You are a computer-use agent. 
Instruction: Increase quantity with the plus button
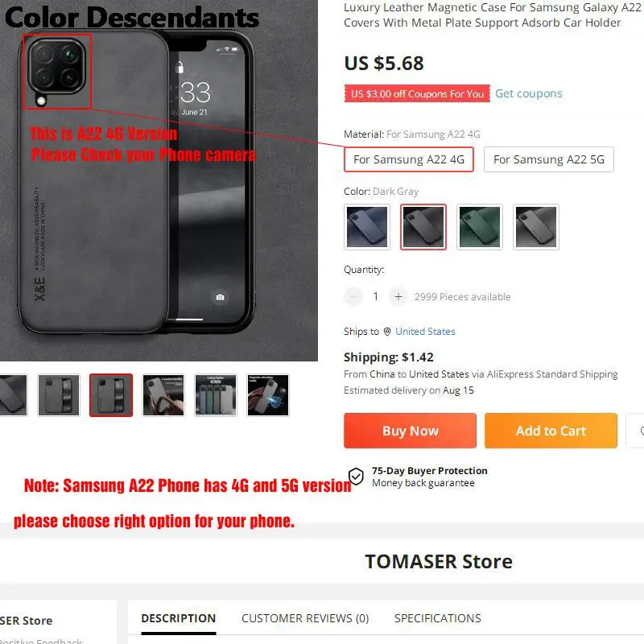click(398, 296)
